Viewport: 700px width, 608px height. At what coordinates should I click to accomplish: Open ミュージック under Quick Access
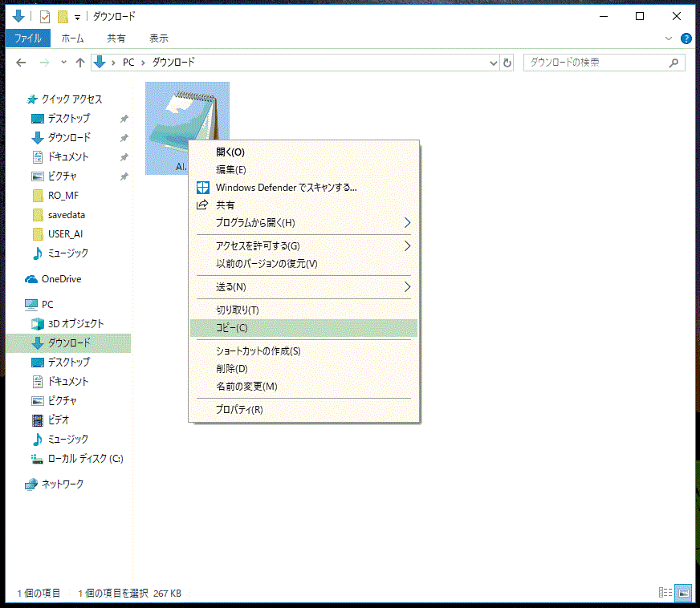click(x=68, y=253)
